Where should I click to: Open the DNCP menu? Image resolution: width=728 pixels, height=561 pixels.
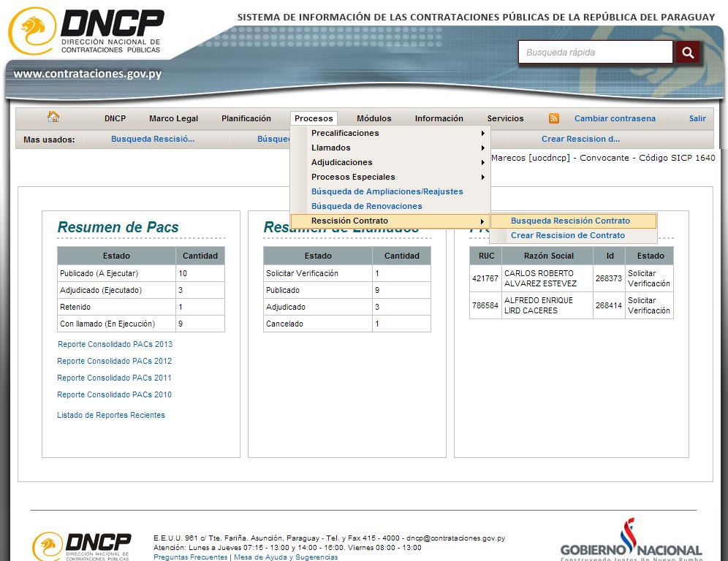[x=115, y=118]
